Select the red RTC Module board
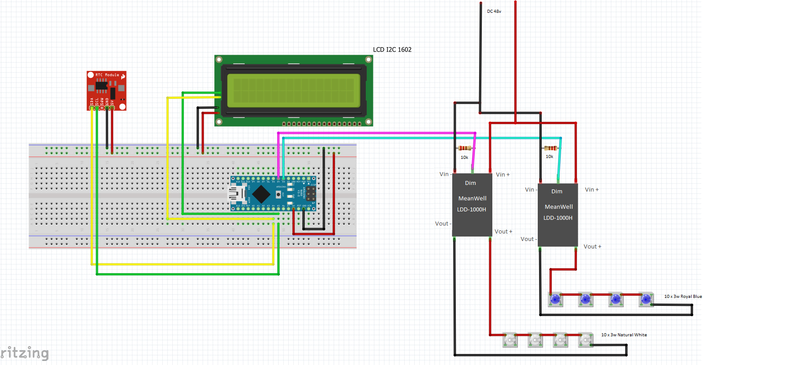800x365 pixels. [106, 90]
